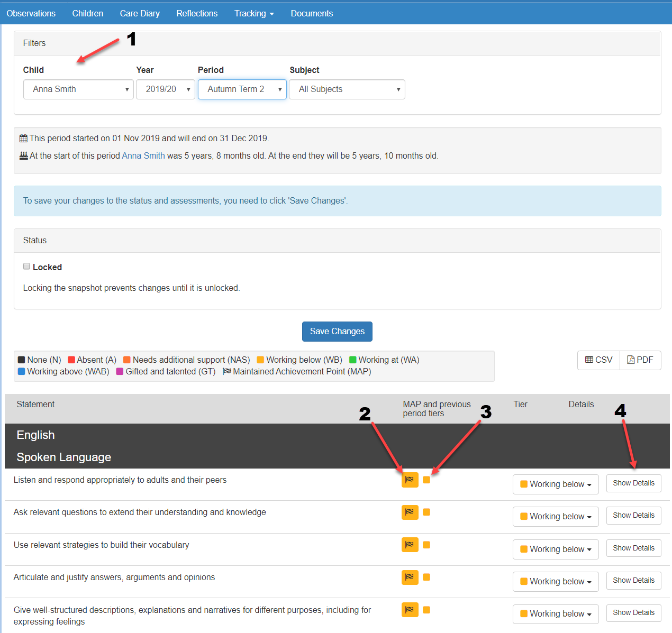Open the Subject dropdown showing All Subjects
Viewport: 672px width, 633px height.
click(347, 89)
